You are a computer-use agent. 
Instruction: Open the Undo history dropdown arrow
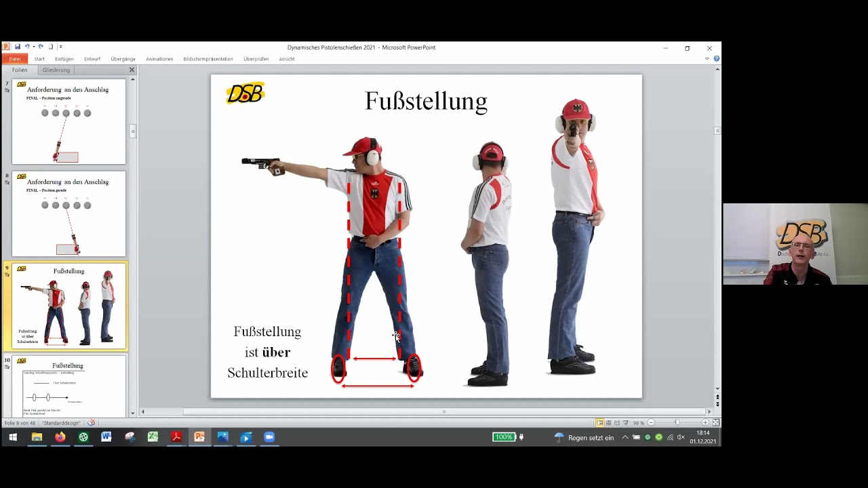tap(33, 47)
